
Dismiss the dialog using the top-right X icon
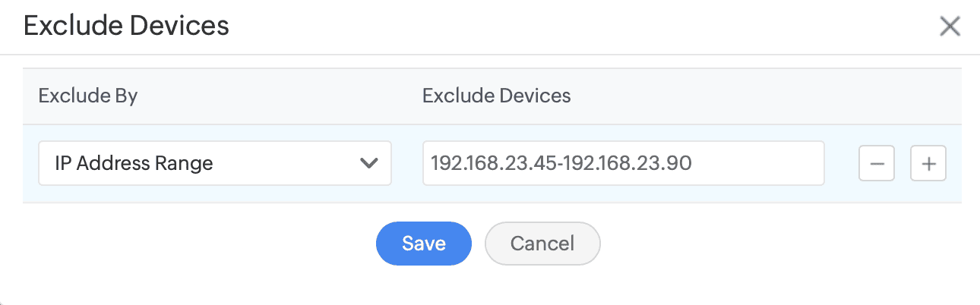click(x=950, y=27)
